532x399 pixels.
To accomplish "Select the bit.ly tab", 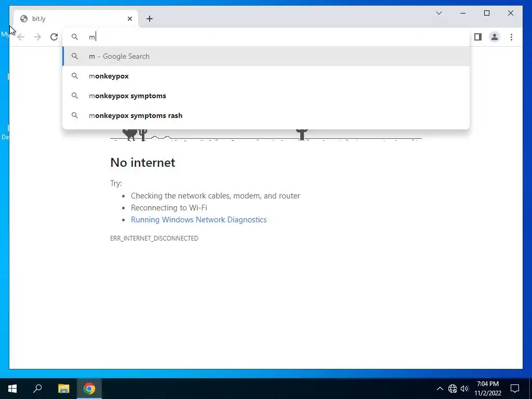I will [76, 19].
